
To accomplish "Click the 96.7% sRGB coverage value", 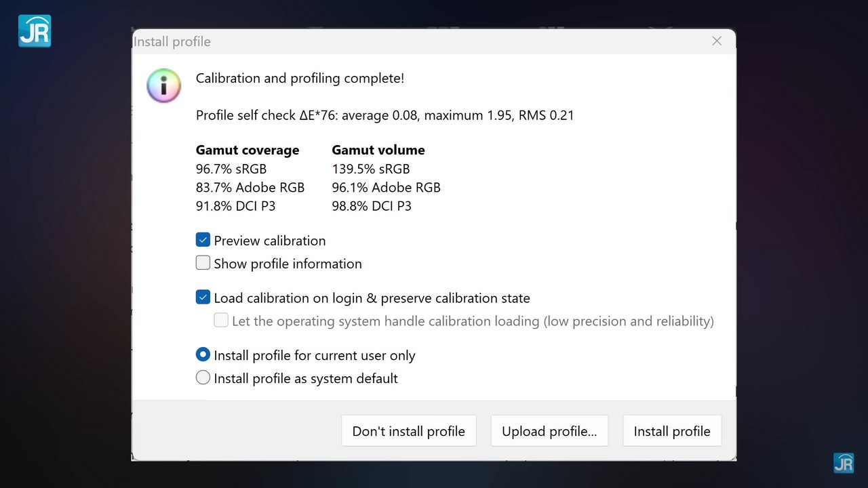I will pyautogui.click(x=231, y=169).
